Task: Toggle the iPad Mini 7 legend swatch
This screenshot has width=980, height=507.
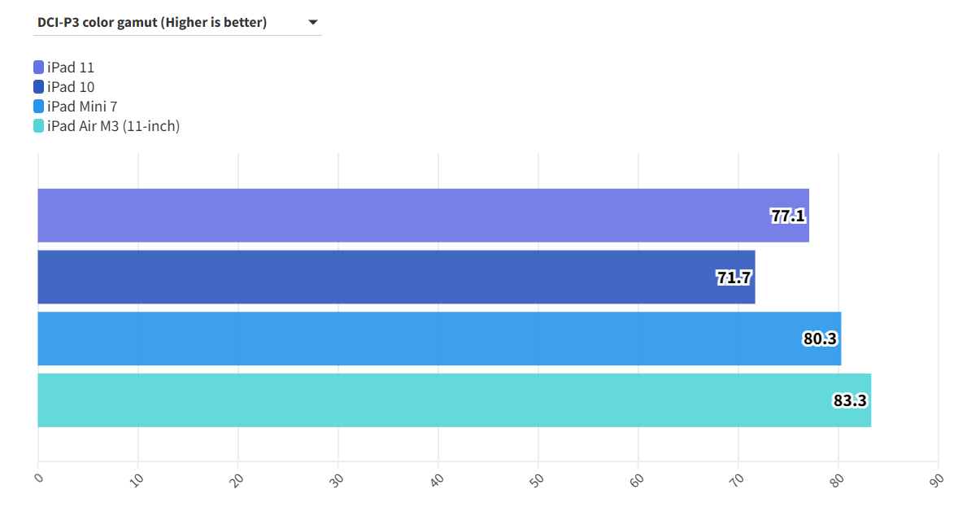Action: pyautogui.click(x=39, y=107)
